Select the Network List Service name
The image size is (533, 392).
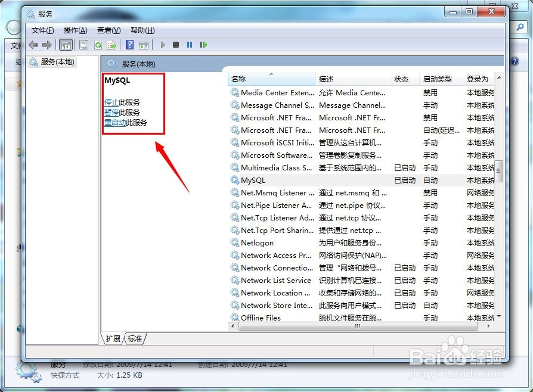click(276, 281)
